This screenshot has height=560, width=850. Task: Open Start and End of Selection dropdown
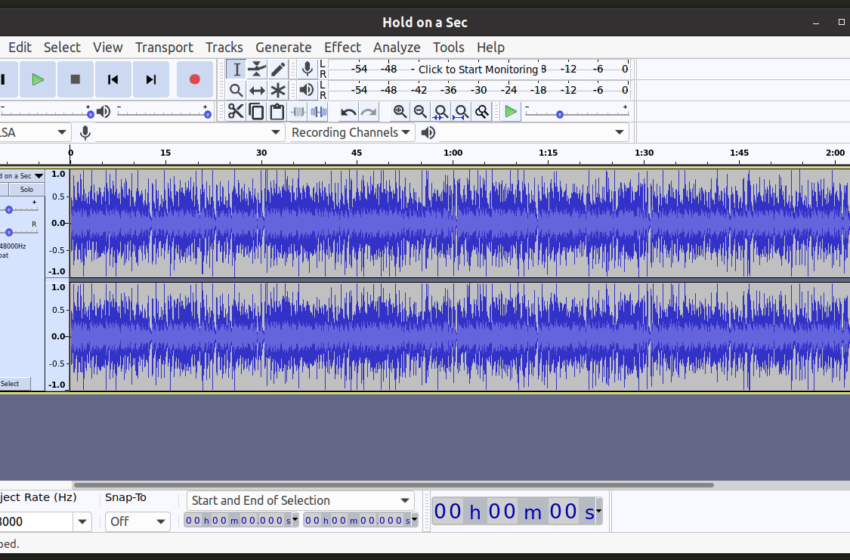[301, 500]
